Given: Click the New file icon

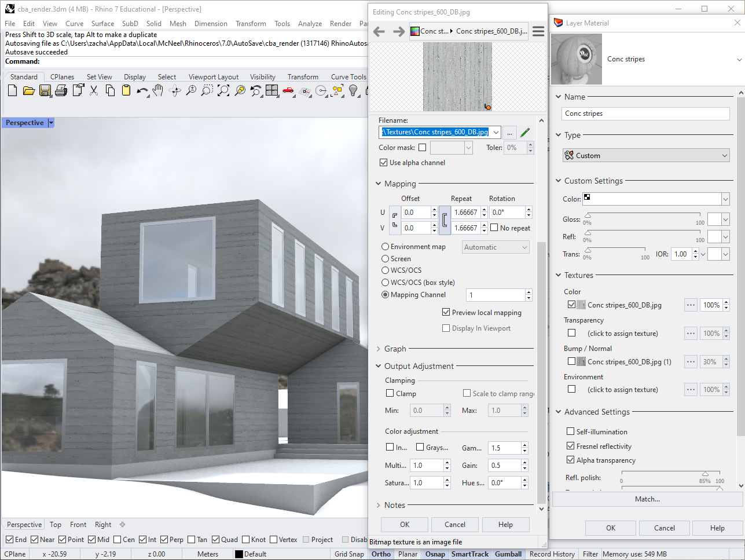Looking at the screenshot, I should [13, 90].
